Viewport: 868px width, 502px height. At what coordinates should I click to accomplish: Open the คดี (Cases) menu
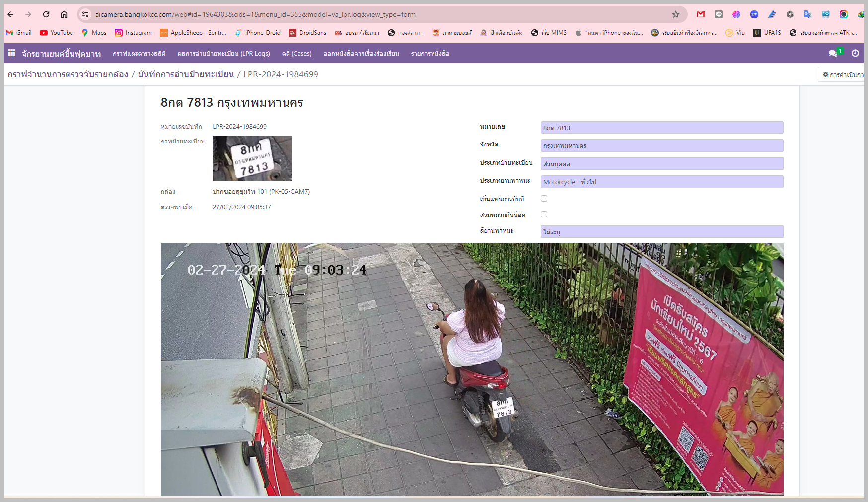click(296, 53)
